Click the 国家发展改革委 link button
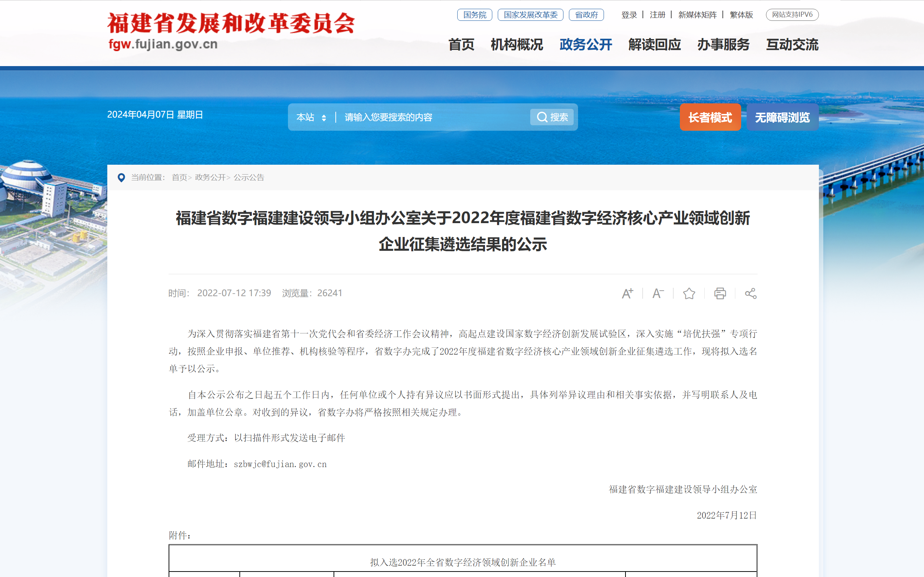924x577 pixels. [x=530, y=15]
